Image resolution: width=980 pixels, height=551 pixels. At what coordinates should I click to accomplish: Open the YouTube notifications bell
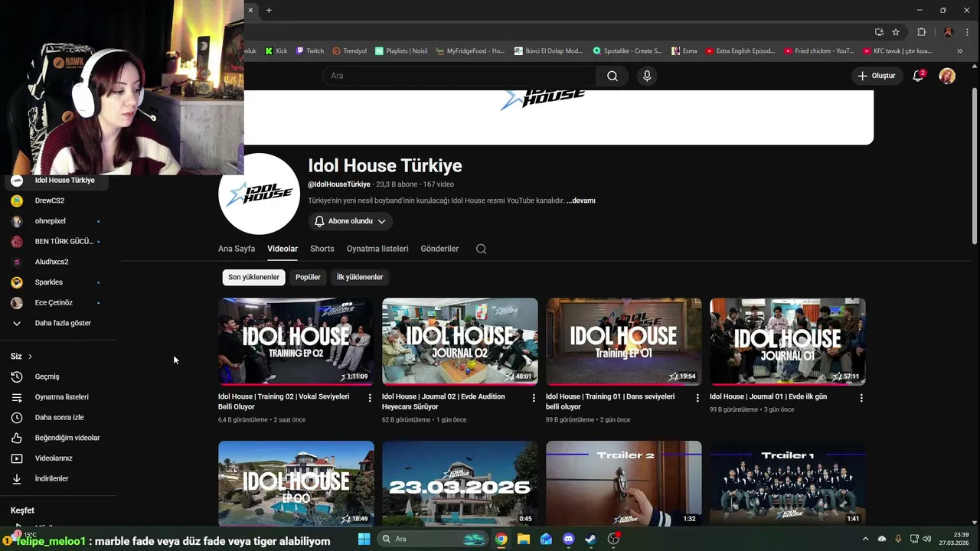point(918,76)
